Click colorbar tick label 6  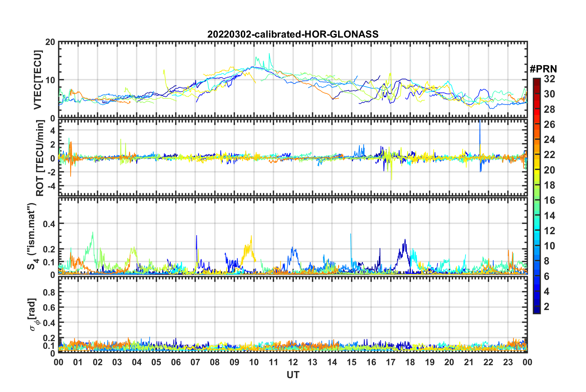547,276
